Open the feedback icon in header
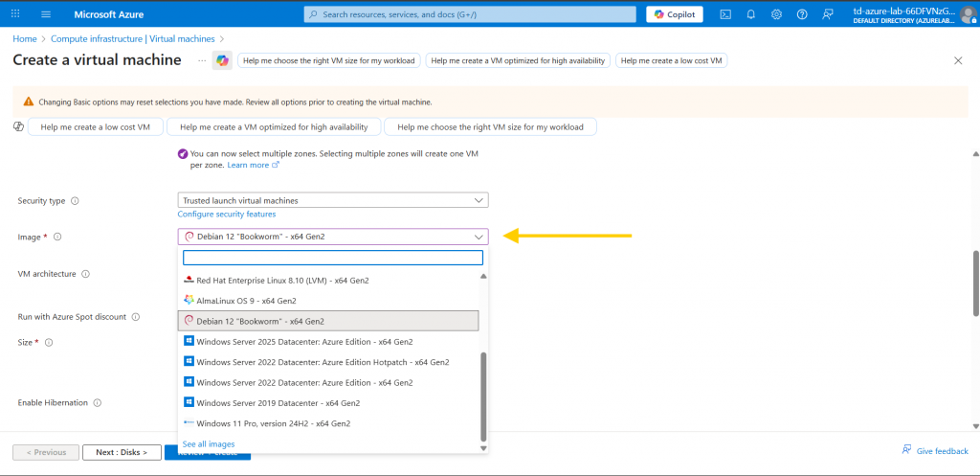The image size is (980, 476). [828, 14]
